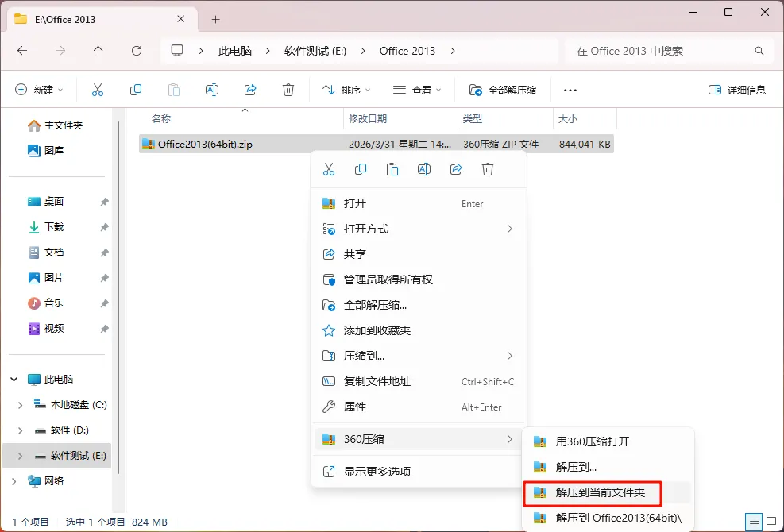
Task: Choose 显示更多选项
Action: point(419,472)
